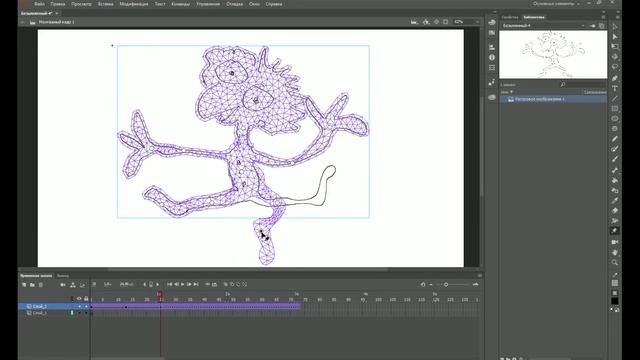
Task: Select the bitmap item in library
Action: pyautogui.click(x=553, y=99)
